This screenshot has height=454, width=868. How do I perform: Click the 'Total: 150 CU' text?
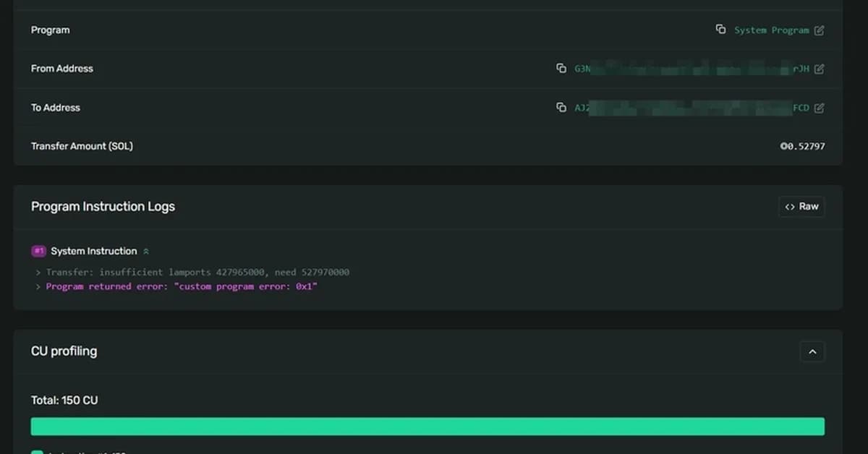[64, 401]
